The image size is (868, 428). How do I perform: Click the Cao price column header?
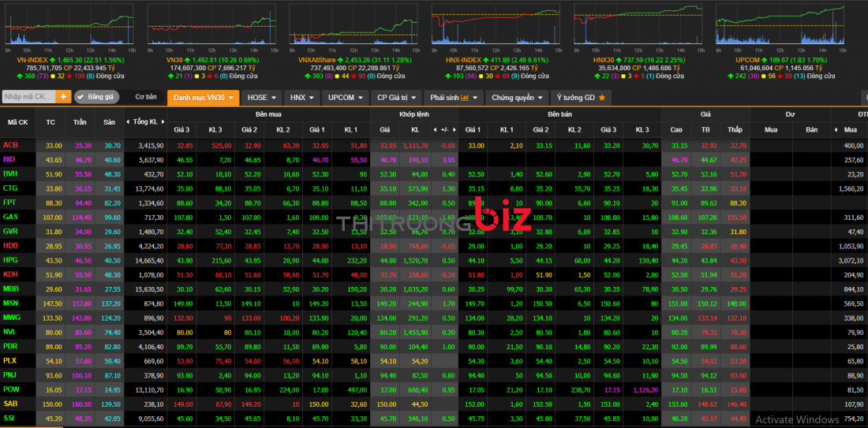pyautogui.click(x=675, y=130)
